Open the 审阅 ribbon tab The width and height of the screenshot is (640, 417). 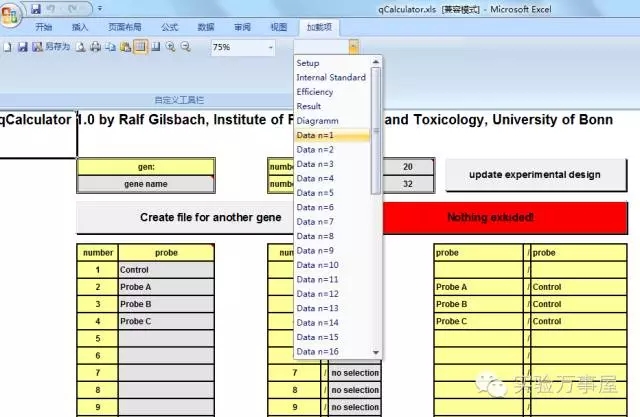(242, 27)
